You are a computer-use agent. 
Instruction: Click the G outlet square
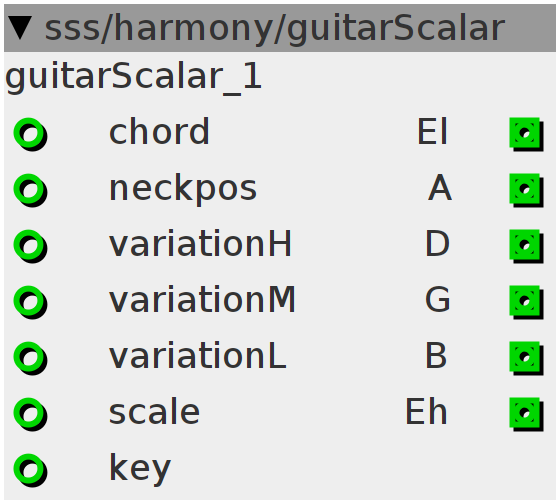coord(526,302)
